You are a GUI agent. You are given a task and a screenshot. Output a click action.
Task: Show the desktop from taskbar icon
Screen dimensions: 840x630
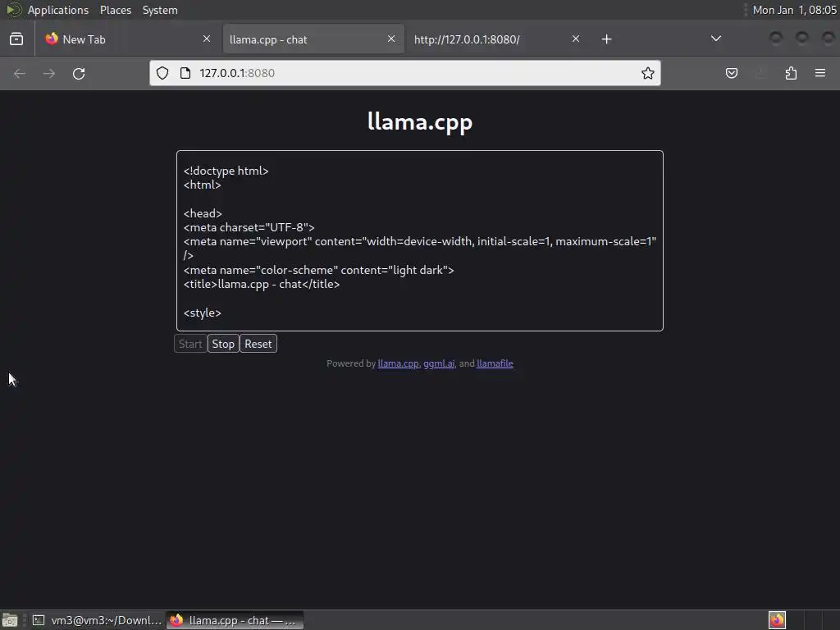(x=10, y=620)
